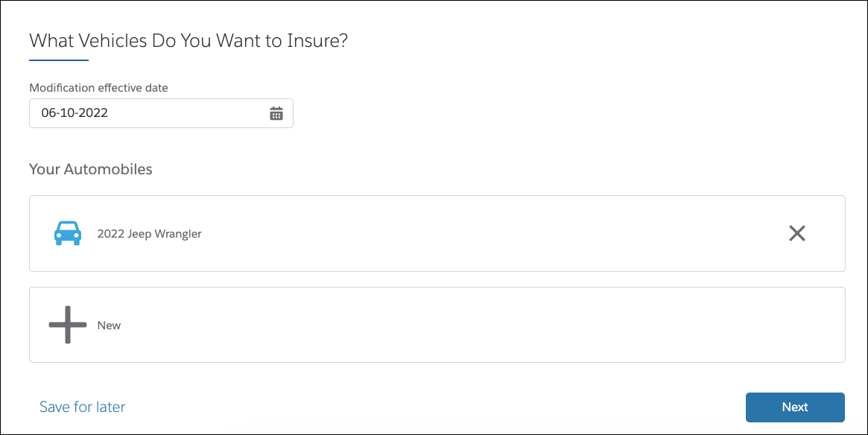Click the Modification effective date field
Viewport: 868px width, 435px height.
coord(149,112)
